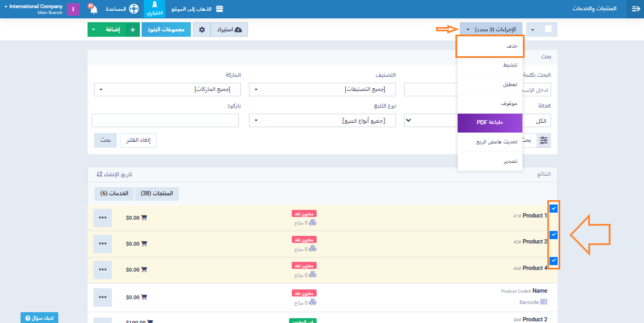Select delete from the actions menu
This screenshot has width=644, height=323.
489,47
